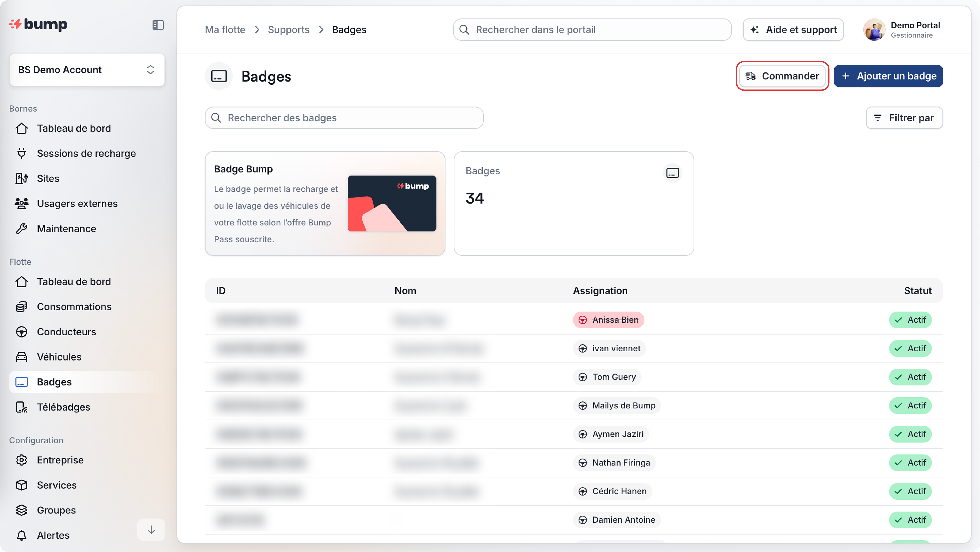Navigate to Groupes menu item
The image size is (980, 552).
pos(56,510)
